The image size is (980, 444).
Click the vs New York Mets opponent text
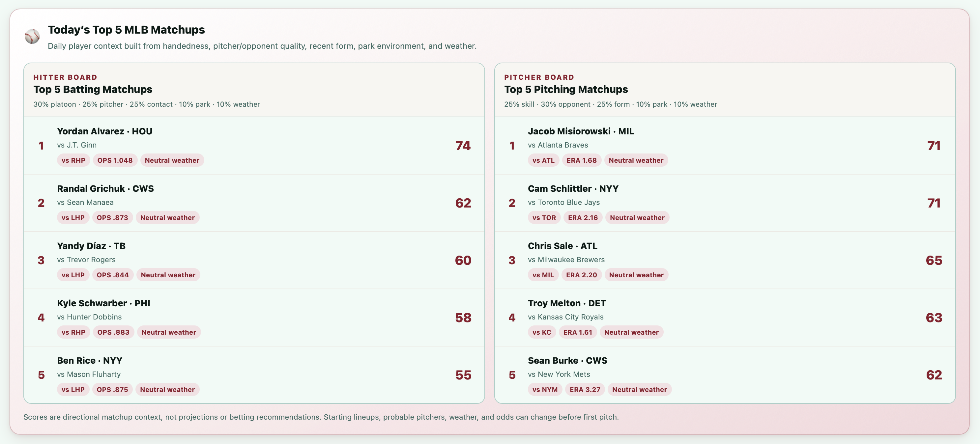point(559,375)
